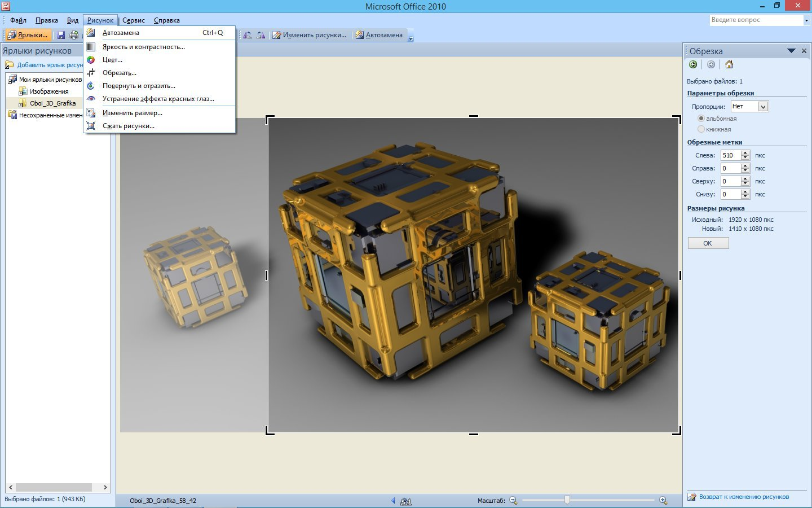Image resolution: width=812 pixels, height=508 pixels.
Task: Click the Масштаб zoom slider handle
Action: click(x=567, y=500)
